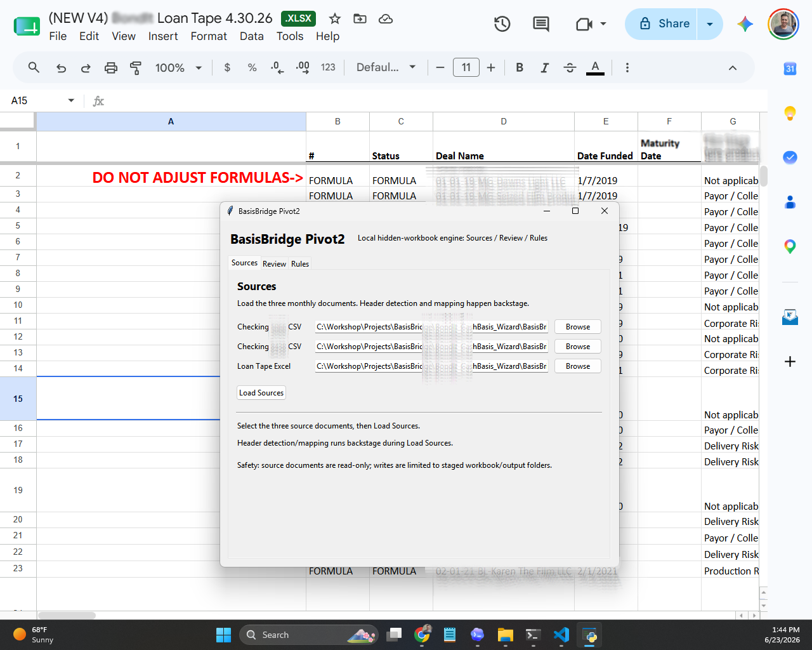
Task: Click the Share button
Action: pyautogui.click(x=662, y=24)
